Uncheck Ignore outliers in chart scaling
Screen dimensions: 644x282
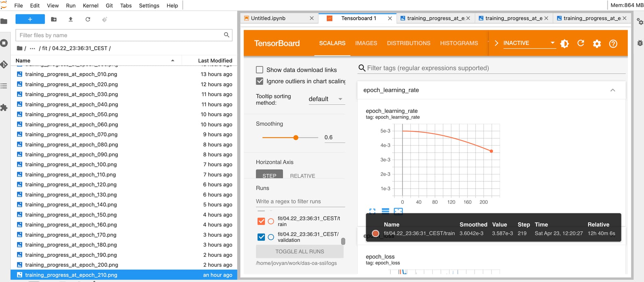260,81
